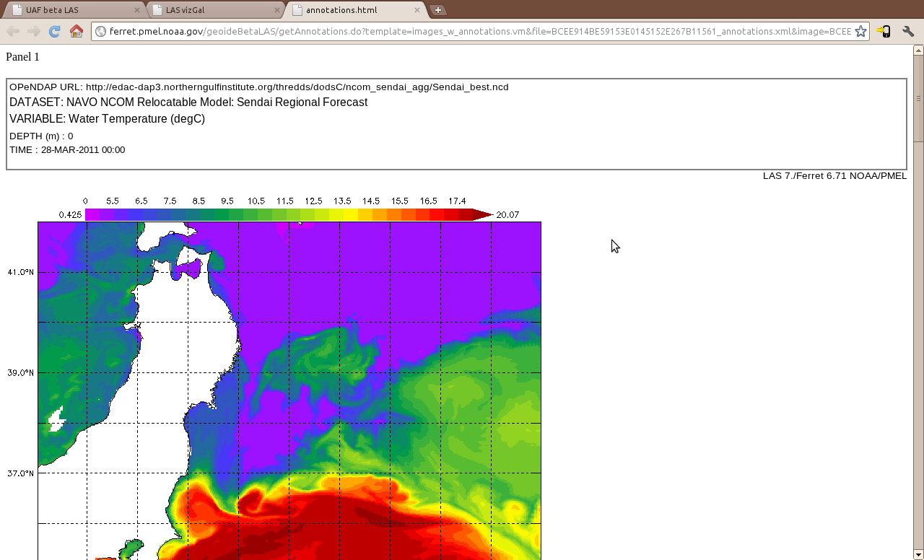924x560 pixels.
Task: Click the scrollbar down arrow
Action: tap(918, 554)
